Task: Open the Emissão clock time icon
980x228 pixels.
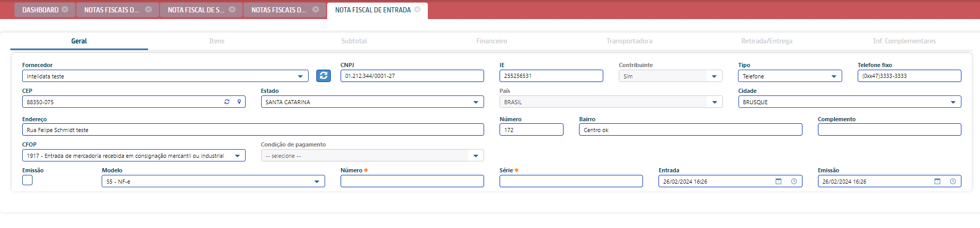Action: coord(953,182)
